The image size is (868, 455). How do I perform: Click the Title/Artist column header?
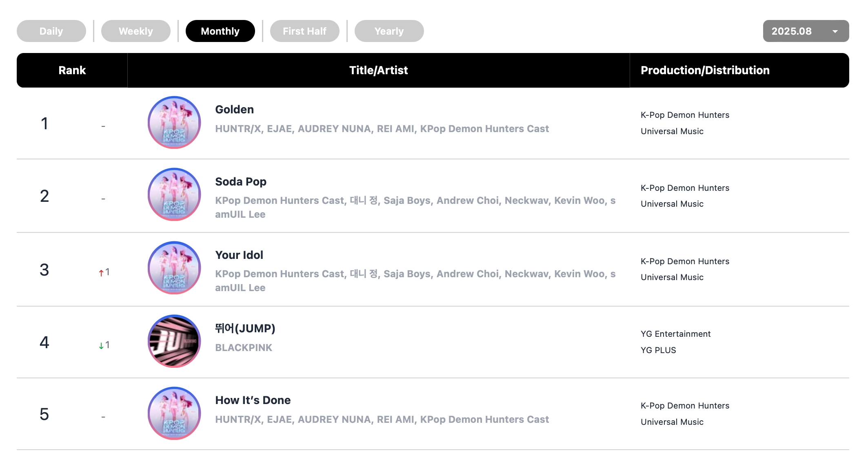(379, 70)
